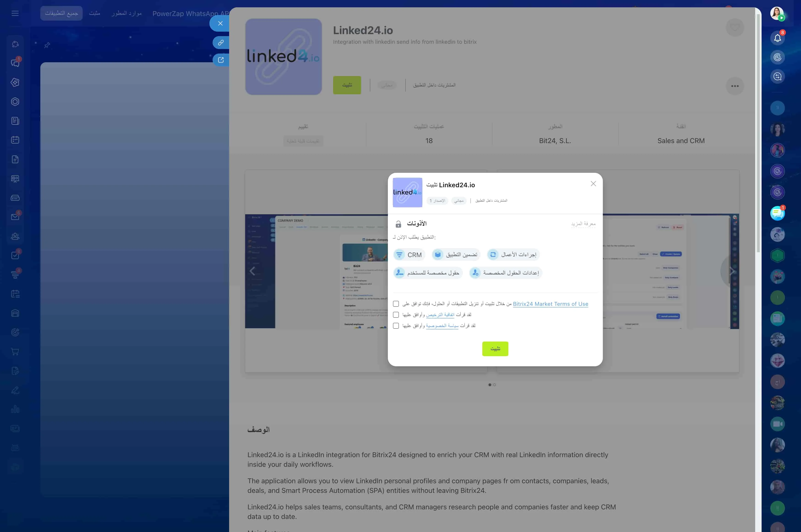The height and width of the screenshot is (532, 801).
Task: Click the pin icon near top left
Action: [x=47, y=45]
